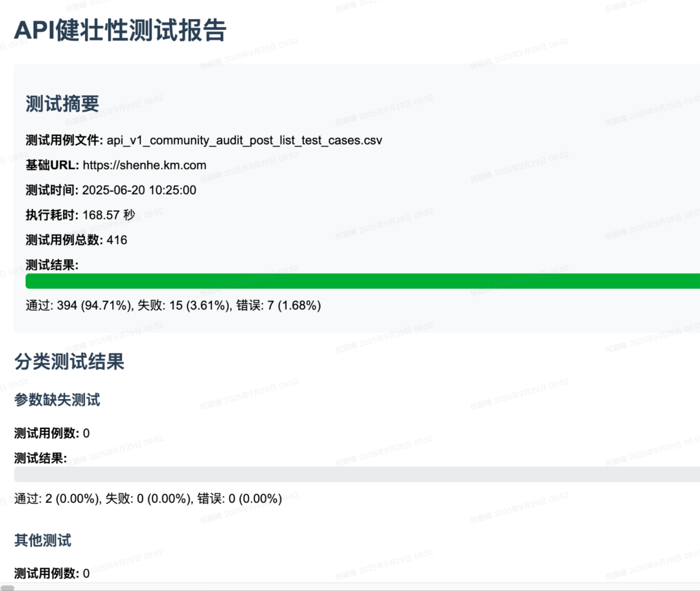Open the https://shenhe.km.com URL text
Viewport: 700px width, 591px height.
click(145, 165)
